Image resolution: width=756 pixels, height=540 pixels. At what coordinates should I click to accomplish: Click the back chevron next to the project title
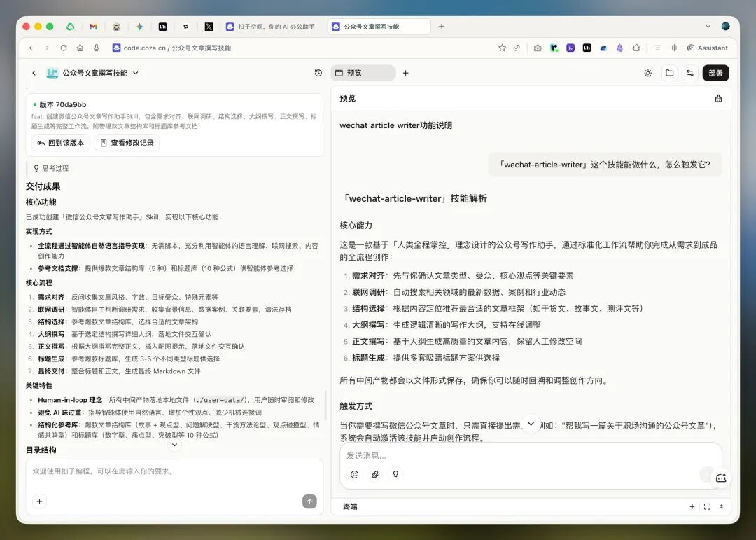pyautogui.click(x=34, y=73)
